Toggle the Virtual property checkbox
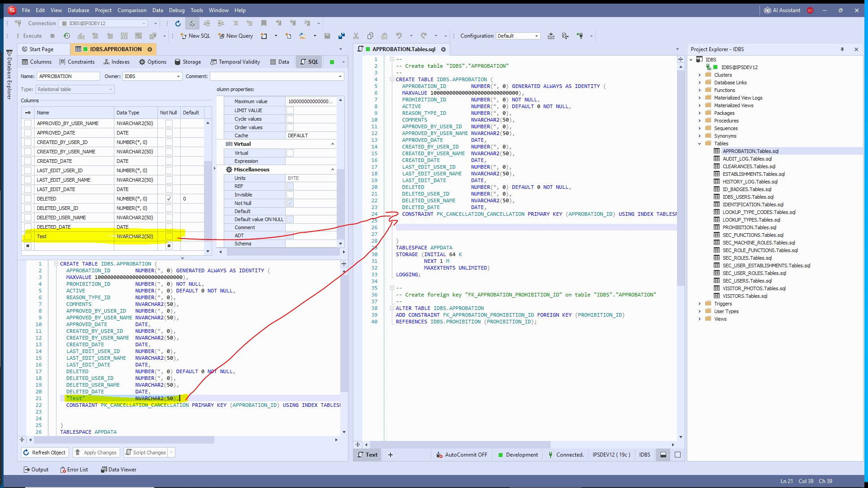Viewport: 868px width, 488px height. (290, 153)
